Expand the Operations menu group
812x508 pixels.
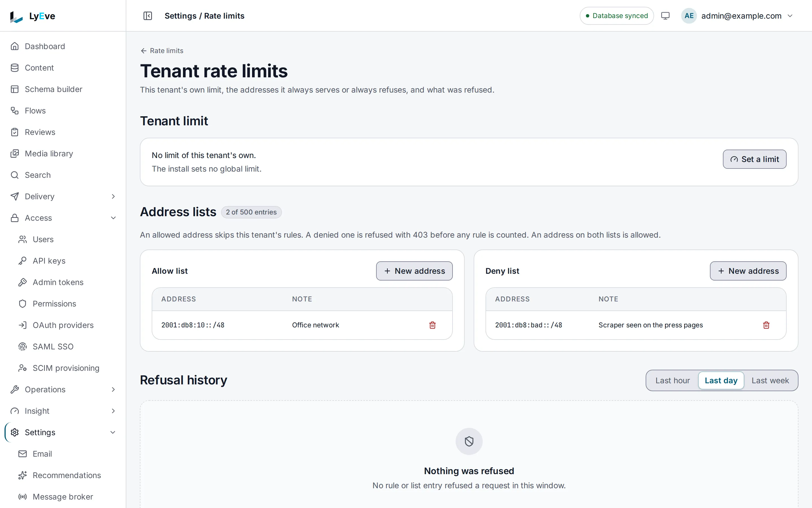point(63,389)
